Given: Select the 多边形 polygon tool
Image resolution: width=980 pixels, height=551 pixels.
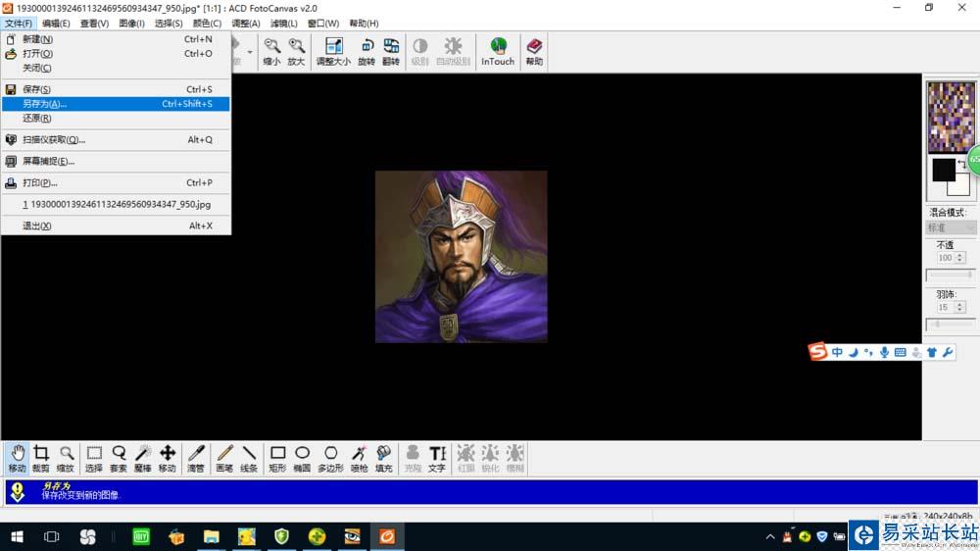Looking at the screenshot, I should (330, 458).
